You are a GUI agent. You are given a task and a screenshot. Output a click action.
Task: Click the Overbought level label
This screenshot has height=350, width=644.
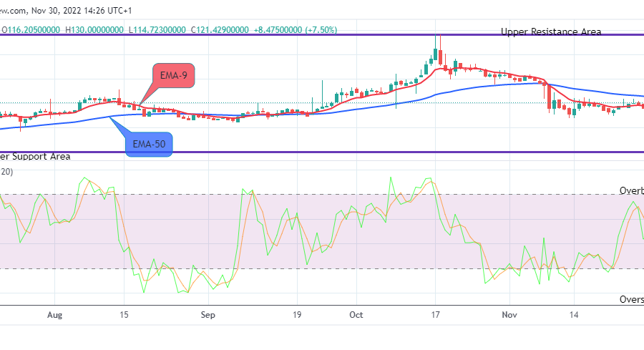(x=630, y=191)
